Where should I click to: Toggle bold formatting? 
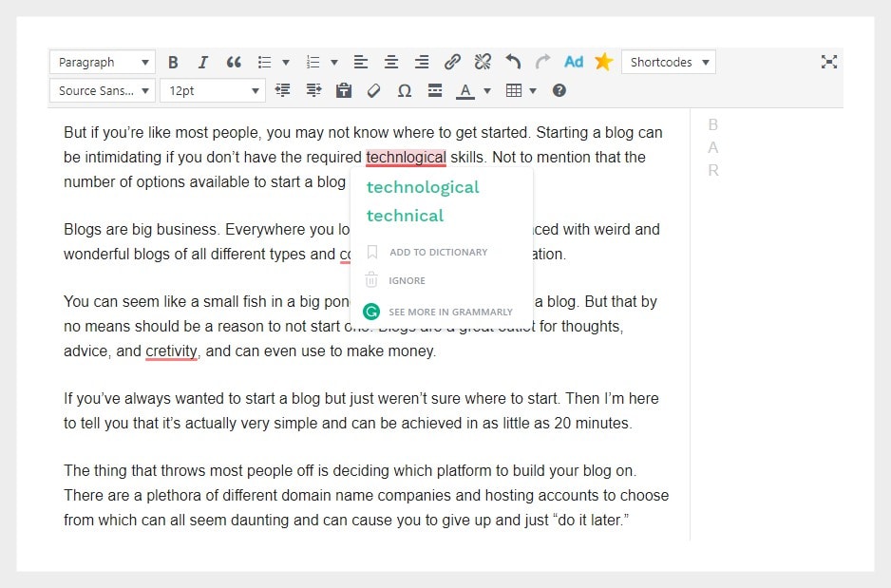click(x=173, y=63)
